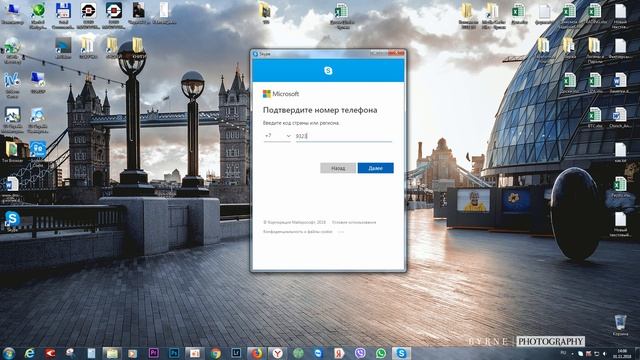Open Adobe Photoshop from taskbar

[x=174, y=353]
